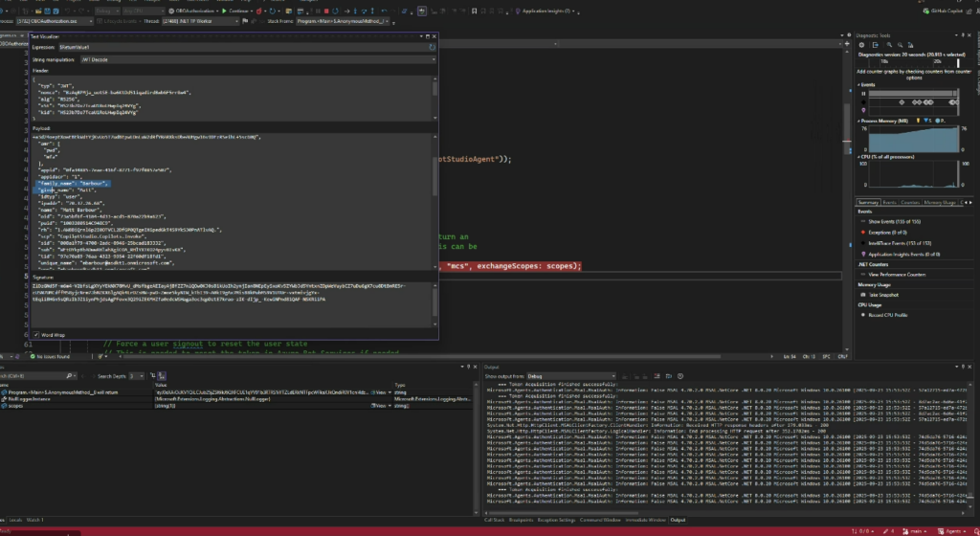Click the Payload pane vertical scrollbar
Image resolution: width=980 pixels, height=536 pixels.
(435, 202)
